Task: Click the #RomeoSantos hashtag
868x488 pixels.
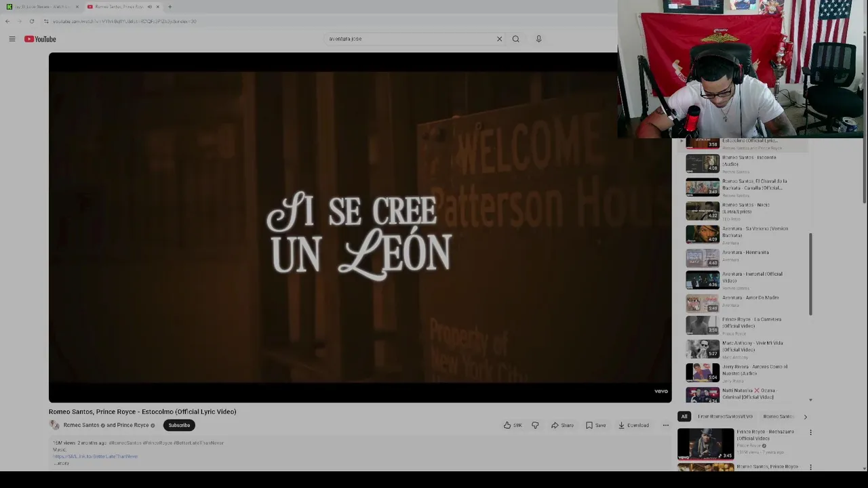Action: pos(125,443)
